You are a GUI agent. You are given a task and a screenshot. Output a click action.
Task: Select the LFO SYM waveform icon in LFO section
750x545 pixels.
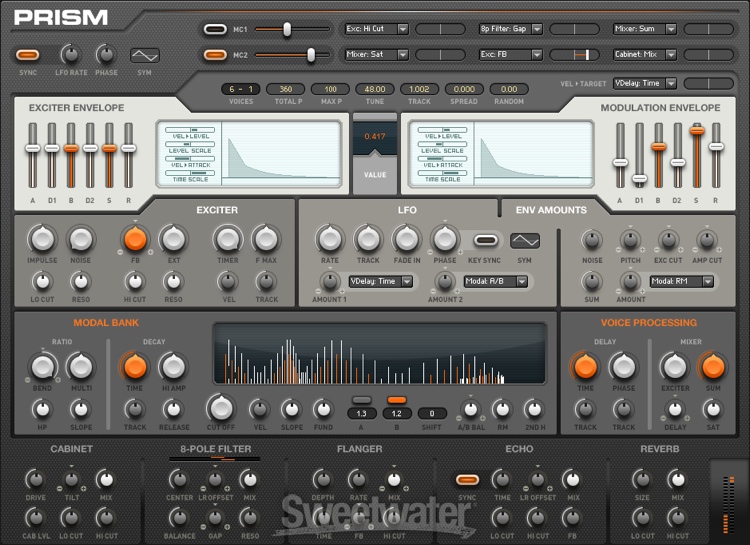pyautogui.click(x=525, y=241)
